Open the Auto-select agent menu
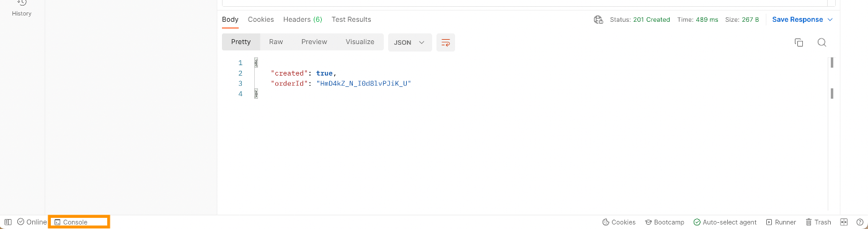Image resolution: width=868 pixels, height=229 pixels. 725,222
